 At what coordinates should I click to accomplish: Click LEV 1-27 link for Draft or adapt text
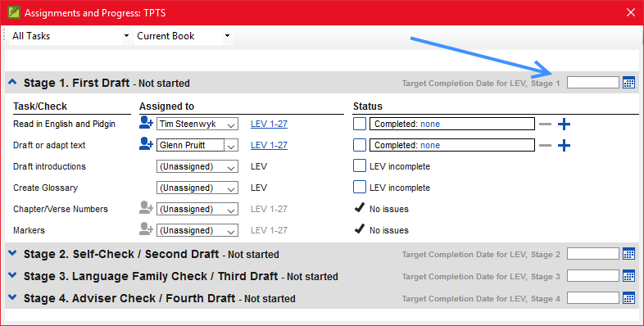269,145
